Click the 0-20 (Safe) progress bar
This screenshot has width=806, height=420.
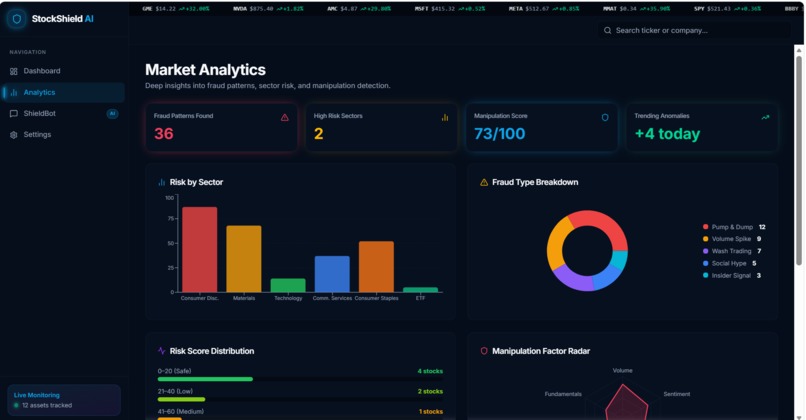(x=300, y=379)
